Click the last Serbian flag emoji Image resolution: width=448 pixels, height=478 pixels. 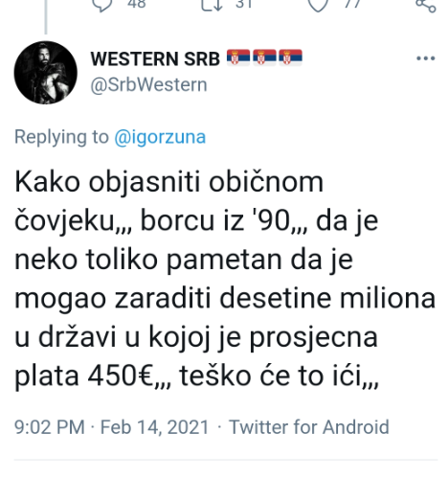[290, 57]
